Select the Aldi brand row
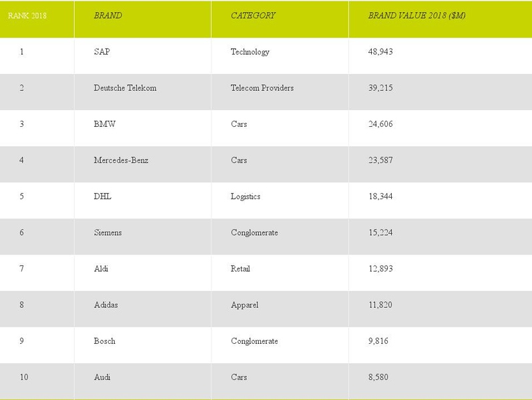Screen dimensions: 532x400 point(101,268)
